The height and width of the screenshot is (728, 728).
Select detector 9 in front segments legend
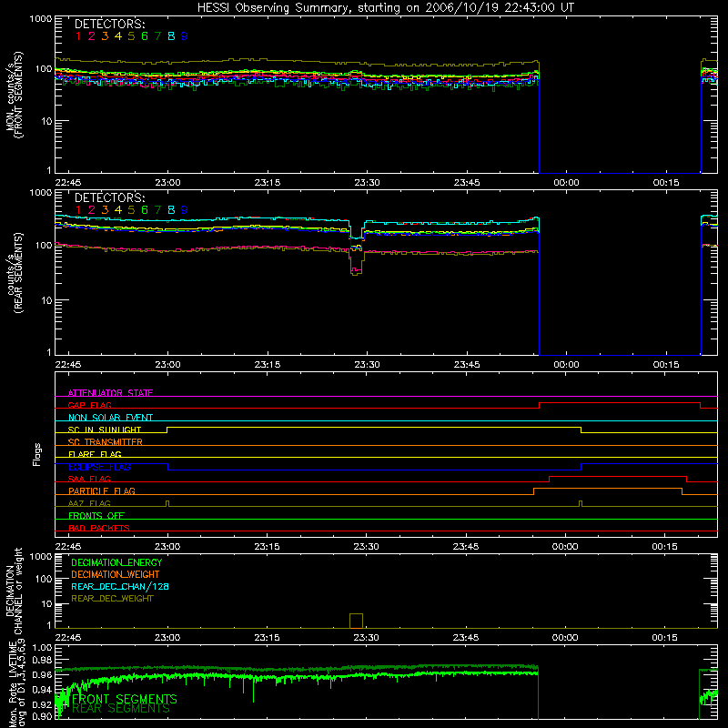pyautogui.click(x=185, y=36)
